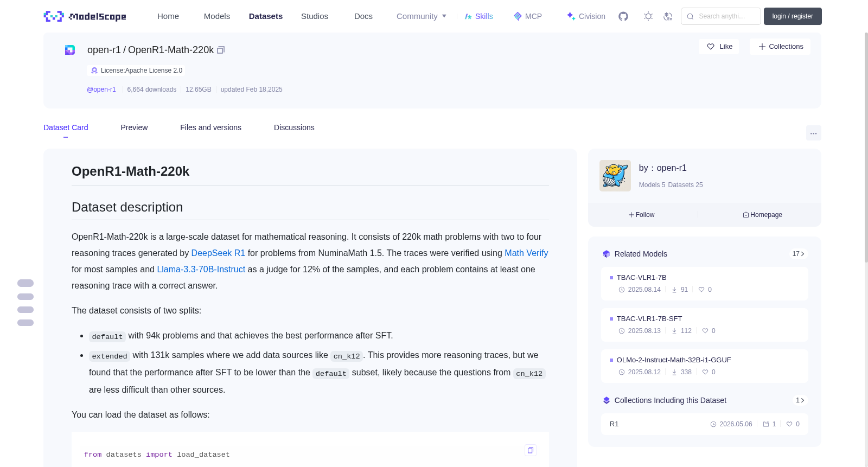
Task: Follow the open-r1 organization
Action: [642, 215]
